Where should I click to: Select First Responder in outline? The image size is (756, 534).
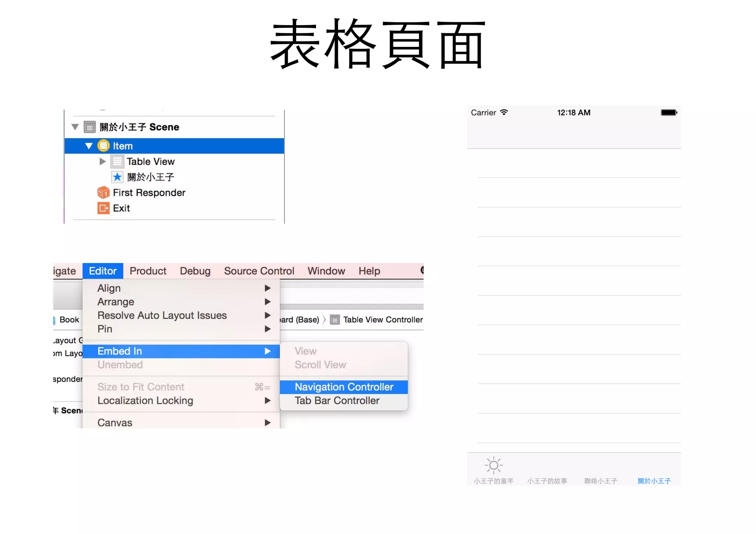coord(149,193)
